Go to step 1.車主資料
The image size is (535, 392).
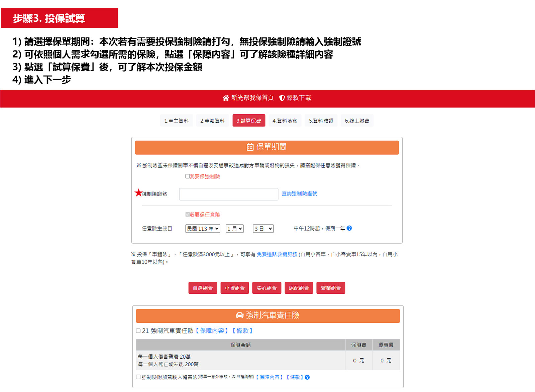click(177, 121)
